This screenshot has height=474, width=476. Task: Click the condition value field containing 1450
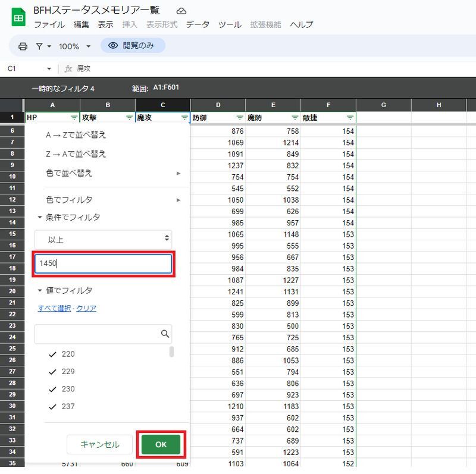pyautogui.click(x=103, y=263)
